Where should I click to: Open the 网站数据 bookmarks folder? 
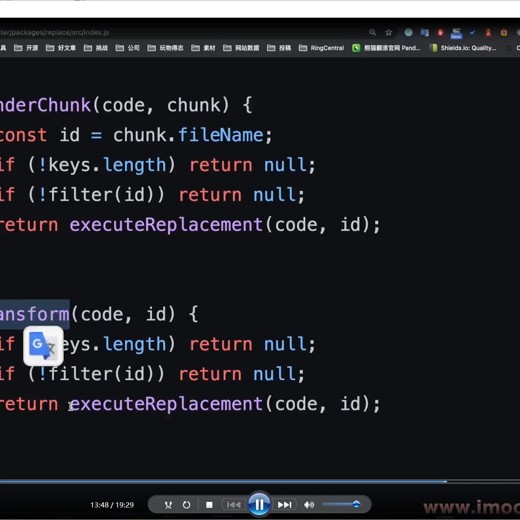pos(241,48)
